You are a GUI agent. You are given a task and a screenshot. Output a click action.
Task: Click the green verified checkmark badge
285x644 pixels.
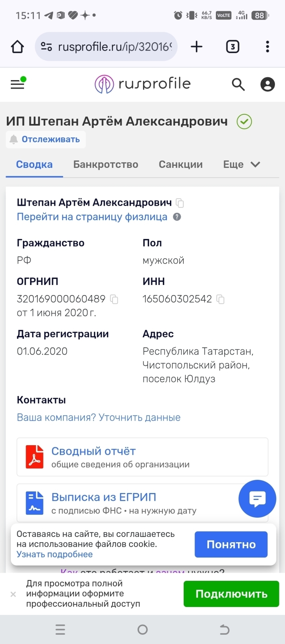coord(244,122)
